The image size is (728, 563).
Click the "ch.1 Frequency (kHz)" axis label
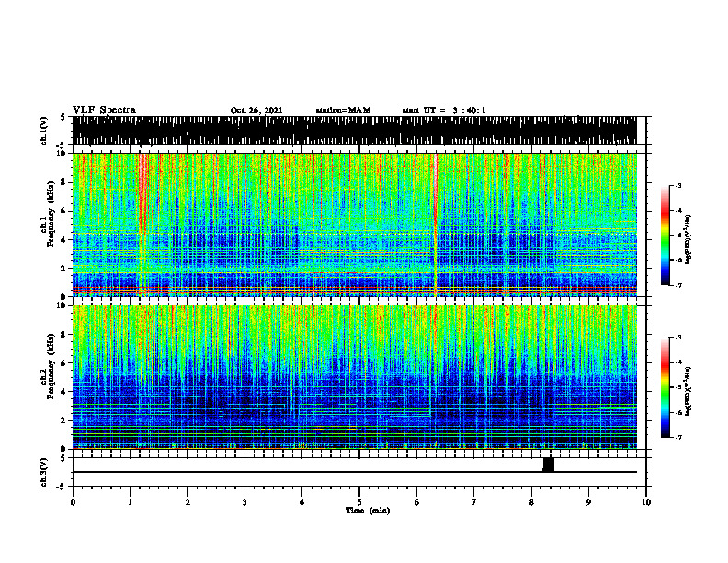[48, 213]
